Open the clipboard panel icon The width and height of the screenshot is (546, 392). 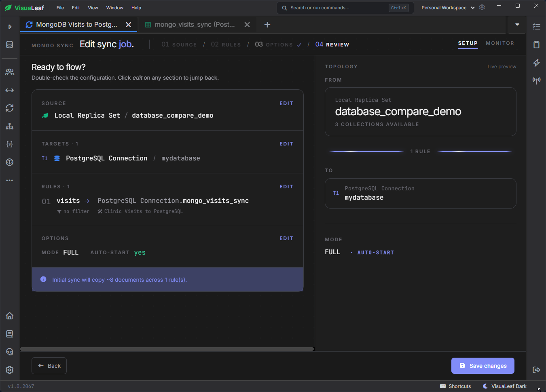(537, 44)
